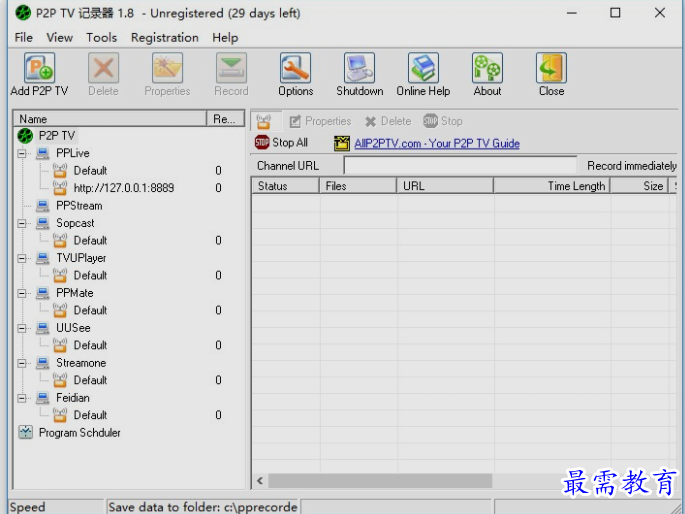The image size is (685, 514).
Task: Select Default channel under TVUPlayer
Action: point(90,276)
